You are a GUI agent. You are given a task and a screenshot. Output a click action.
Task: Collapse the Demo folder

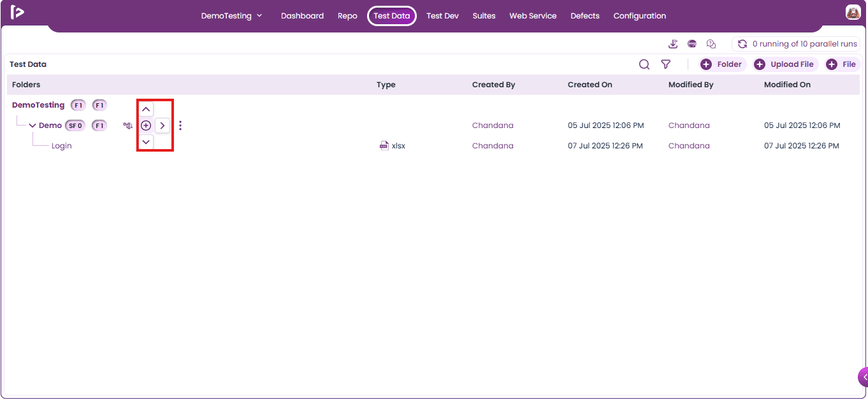(x=33, y=125)
